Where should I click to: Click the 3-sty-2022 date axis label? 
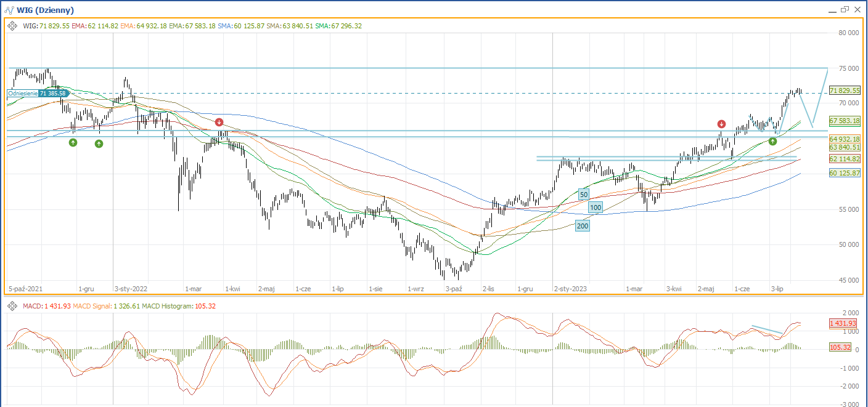(x=131, y=288)
